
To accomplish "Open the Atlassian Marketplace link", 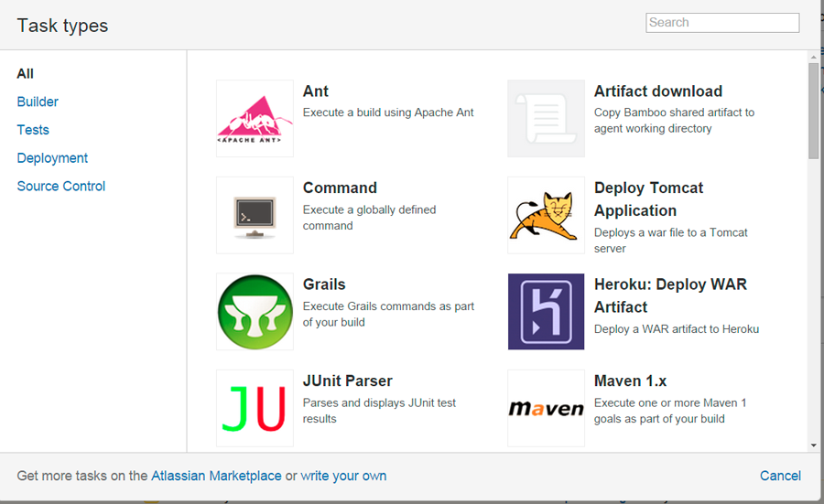I will (x=216, y=476).
